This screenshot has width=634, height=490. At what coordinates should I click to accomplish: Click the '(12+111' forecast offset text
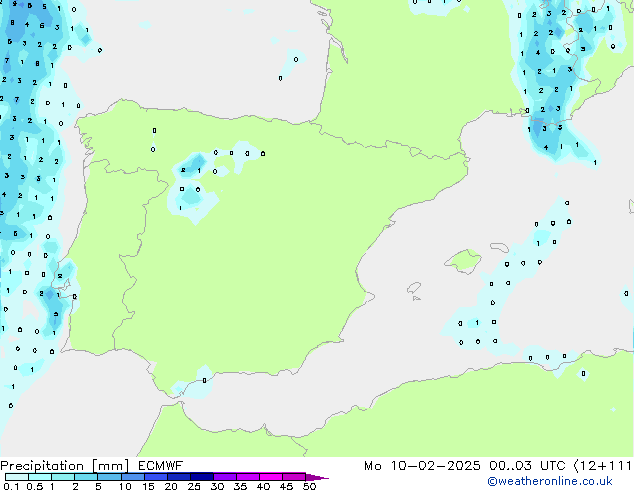coord(602,466)
